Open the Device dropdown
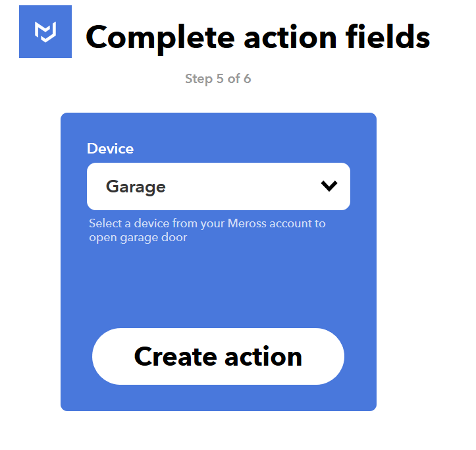Viewport: 476px width, 450px height. click(218, 186)
